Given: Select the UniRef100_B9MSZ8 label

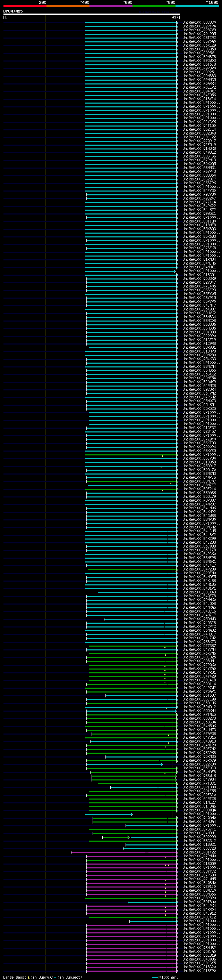Looking at the screenshot, I should 199,57.
